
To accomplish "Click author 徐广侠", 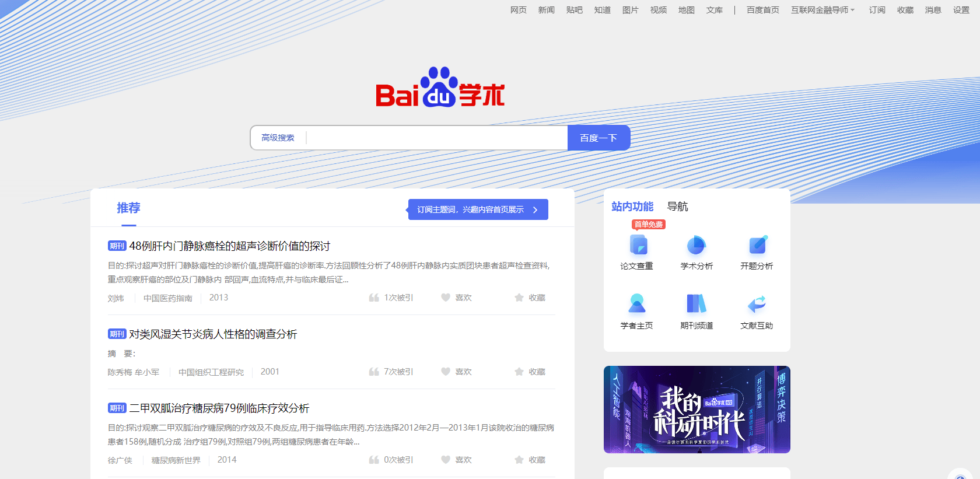I will (x=120, y=460).
